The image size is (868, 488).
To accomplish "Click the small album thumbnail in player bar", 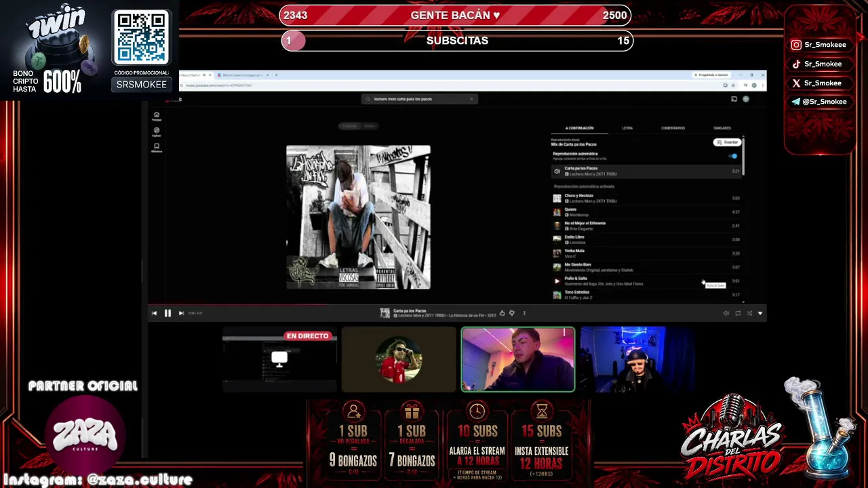I will 385,313.
